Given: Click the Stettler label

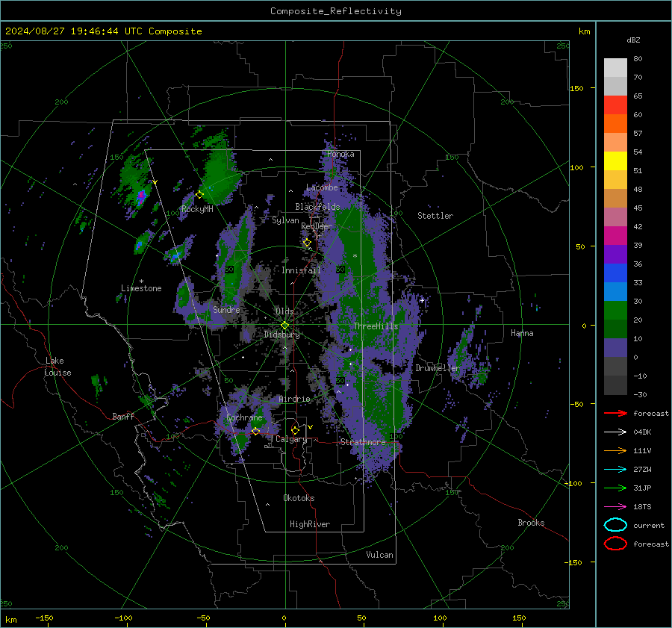Looking at the screenshot, I should (x=435, y=216).
